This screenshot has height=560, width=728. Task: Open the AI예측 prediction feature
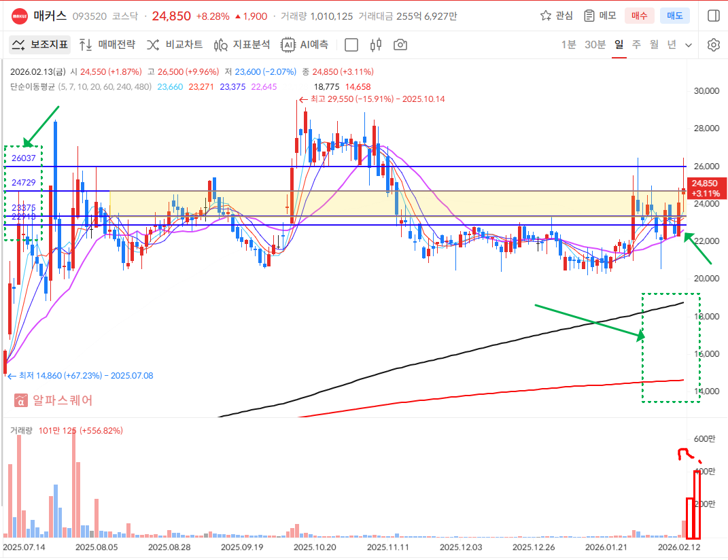305,45
